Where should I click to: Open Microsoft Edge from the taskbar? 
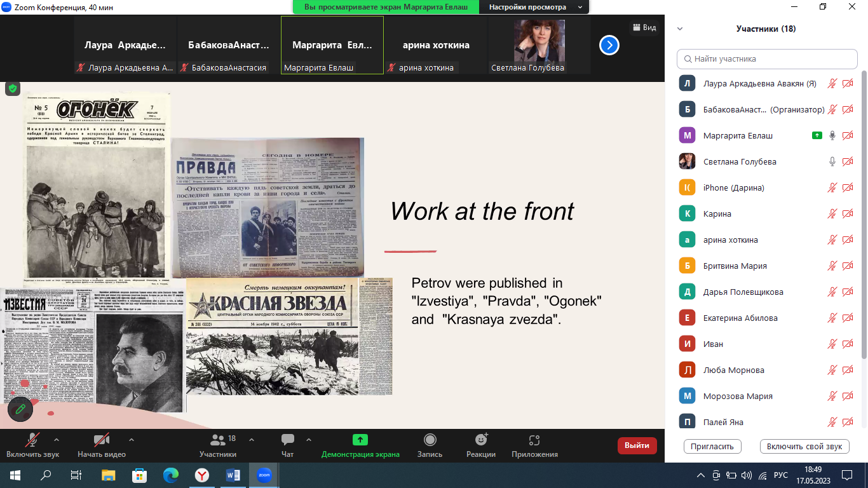[170, 475]
